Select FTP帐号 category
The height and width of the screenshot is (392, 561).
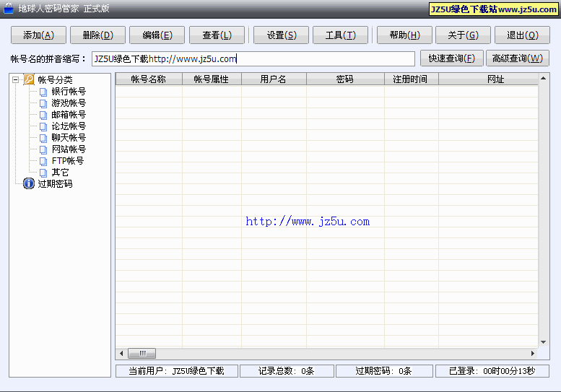[x=68, y=160]
